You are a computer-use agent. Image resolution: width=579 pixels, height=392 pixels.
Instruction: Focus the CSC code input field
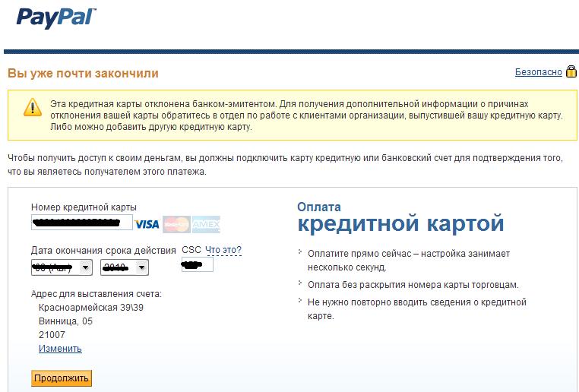coord(198,264)
